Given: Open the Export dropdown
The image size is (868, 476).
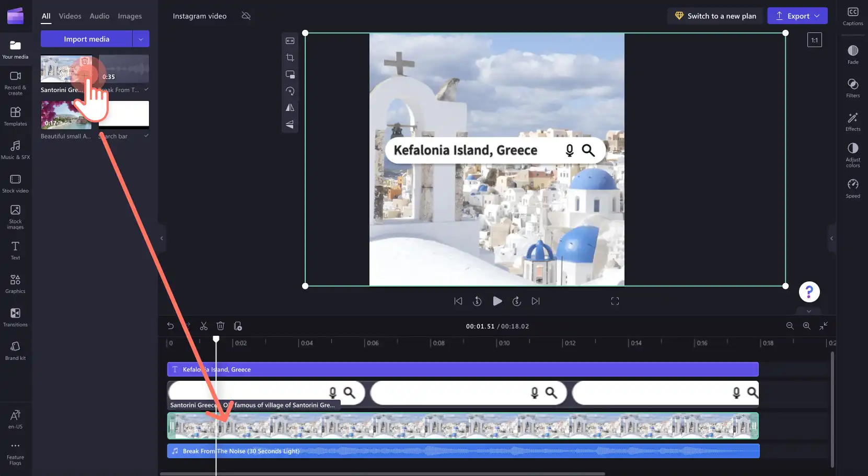Looking at the screenshot, I should coord(797,16).
